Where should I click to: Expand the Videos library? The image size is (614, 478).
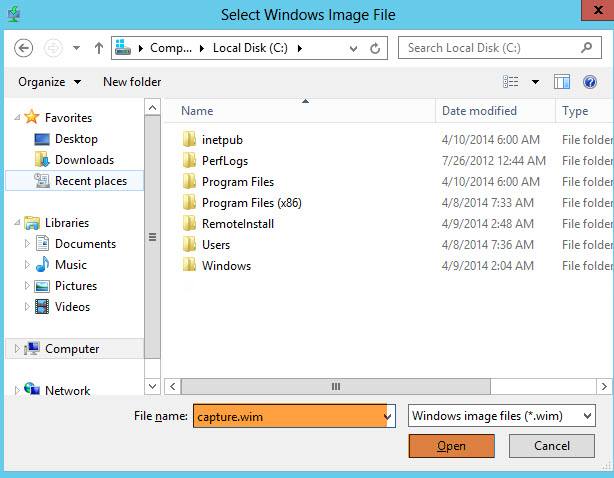pos(27,307)
